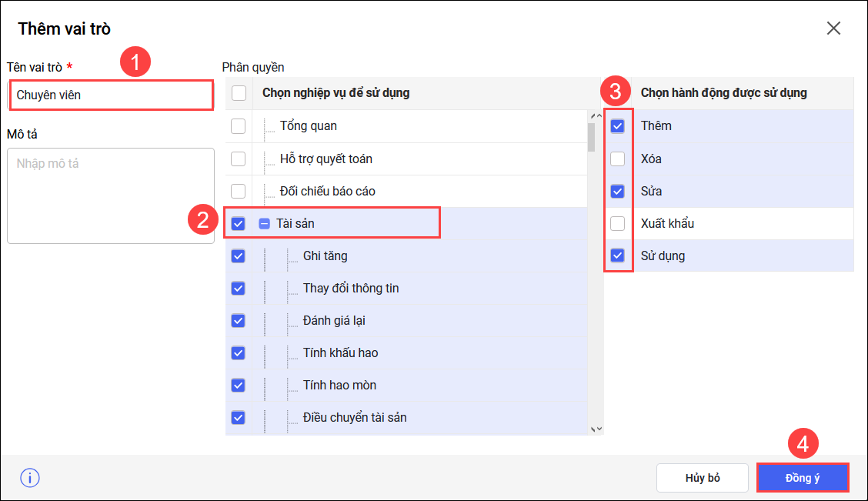Click the info icon at bottom left
This screenshot has width=868, height=501.
tap(30, 478)
